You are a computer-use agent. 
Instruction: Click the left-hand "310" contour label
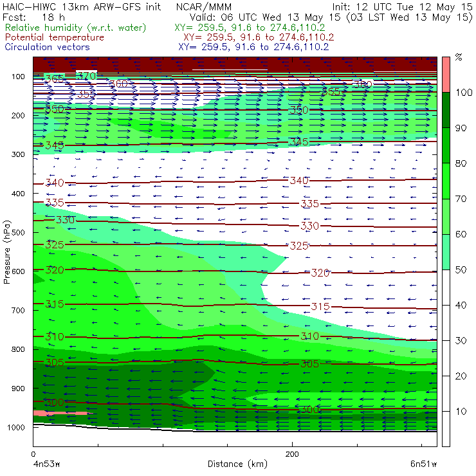(x=55, y=336)
